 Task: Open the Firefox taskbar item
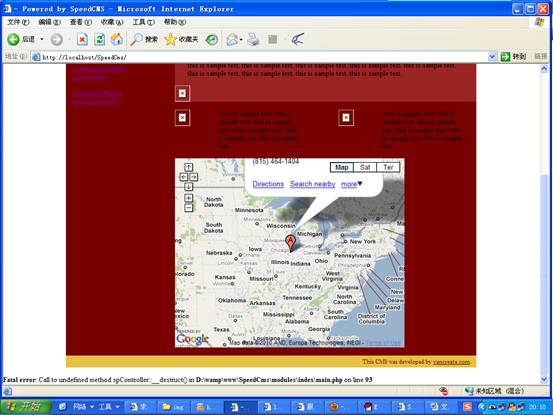(x=339, y=407)
